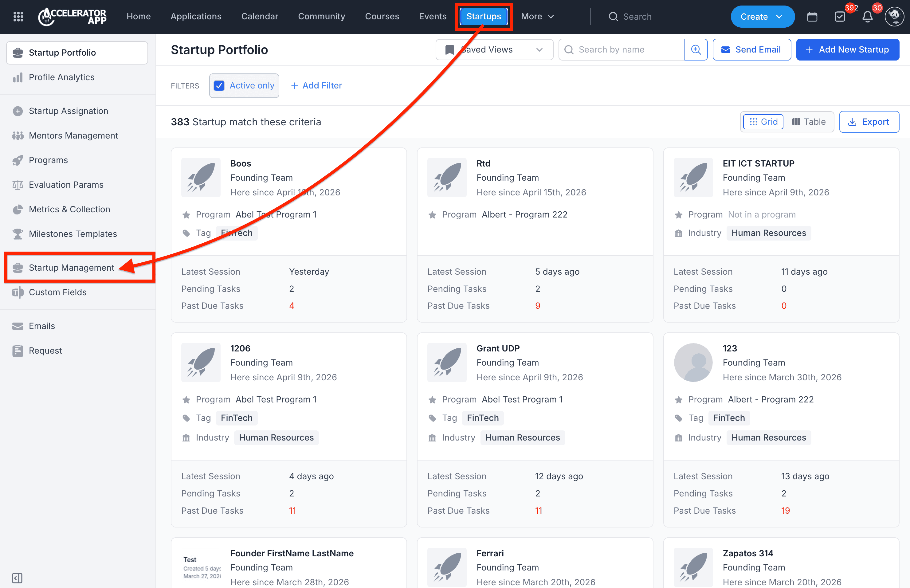Go to the Applications tab

[x=196, y=16]
